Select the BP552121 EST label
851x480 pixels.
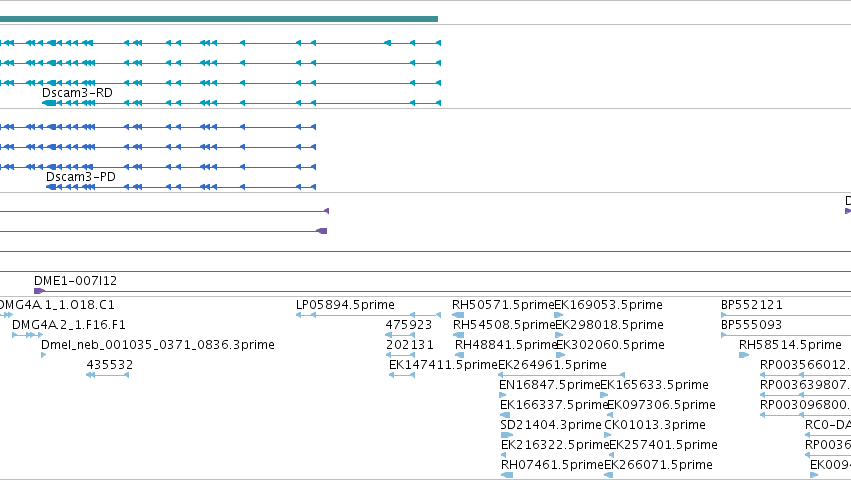(752, 305)
